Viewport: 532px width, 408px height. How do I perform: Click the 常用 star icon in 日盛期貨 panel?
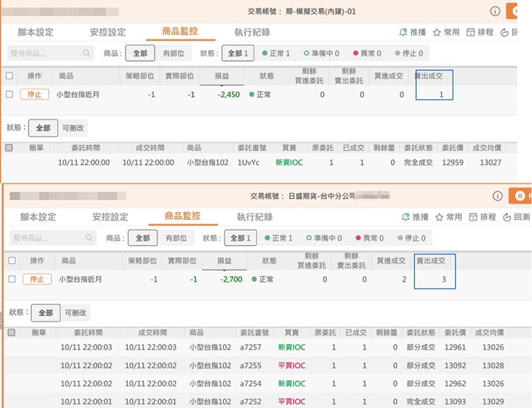coord(439,217)
